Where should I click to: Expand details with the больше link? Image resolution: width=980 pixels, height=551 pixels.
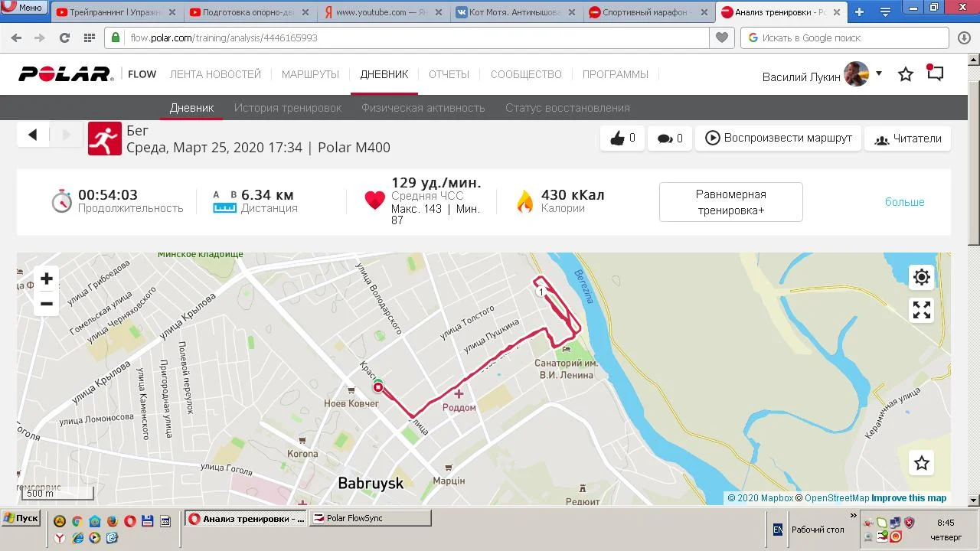905,202
